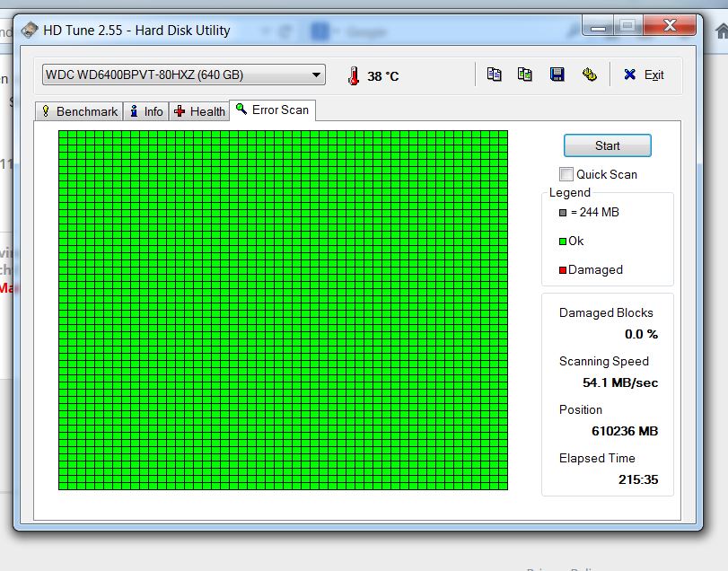
Task: Click the 'Damaged' legend label
Action: pyautogui.click(x=595, y=269)
